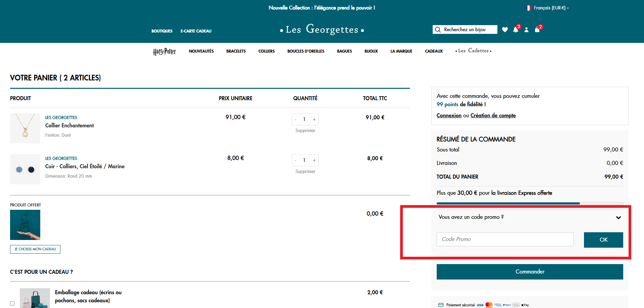This screenshot has height=308, width=644.
Task: Open the E-Carte Cadeau link
Action: [196, 31]
